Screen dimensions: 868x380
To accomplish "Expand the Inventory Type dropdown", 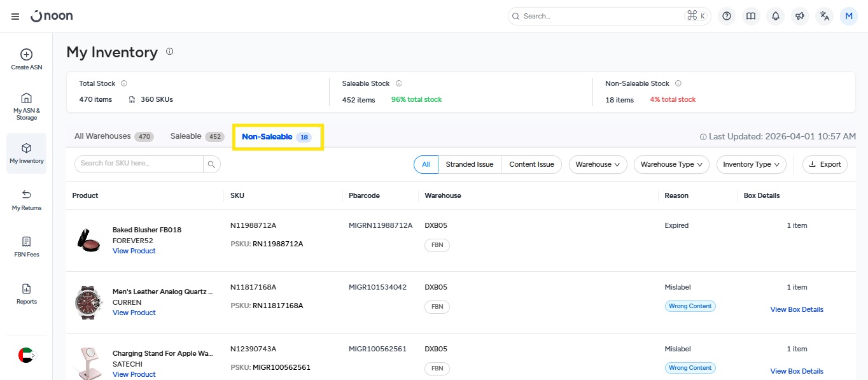I will click(x=751, y=164).
